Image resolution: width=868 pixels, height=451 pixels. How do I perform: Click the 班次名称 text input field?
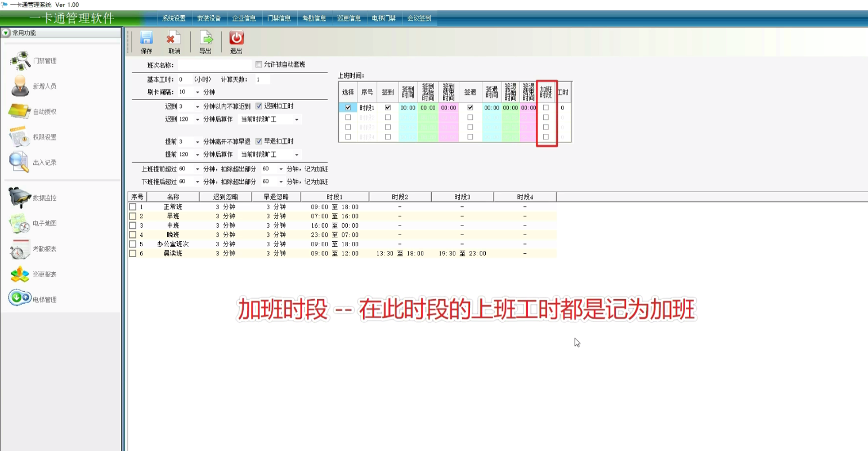[214, 65]
